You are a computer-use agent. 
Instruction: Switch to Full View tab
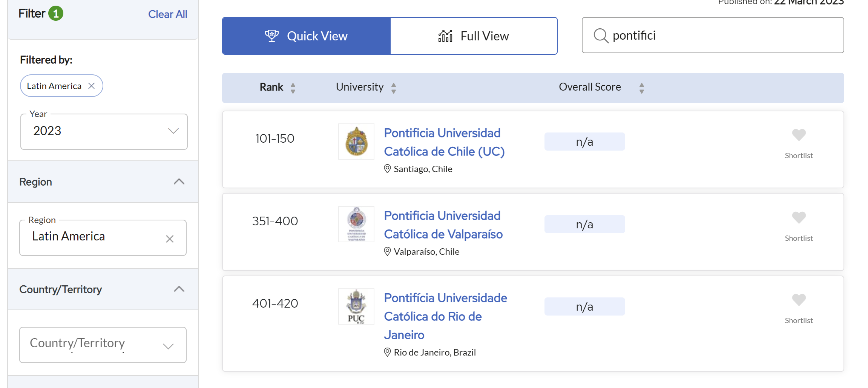[x=474, y=36]
